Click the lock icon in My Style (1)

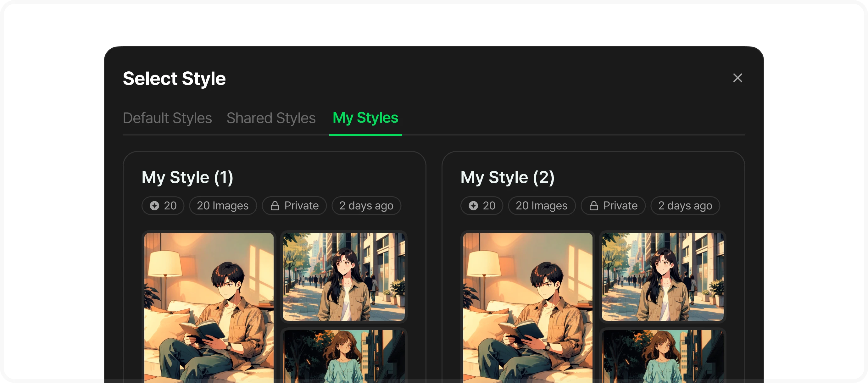(275, 205)
